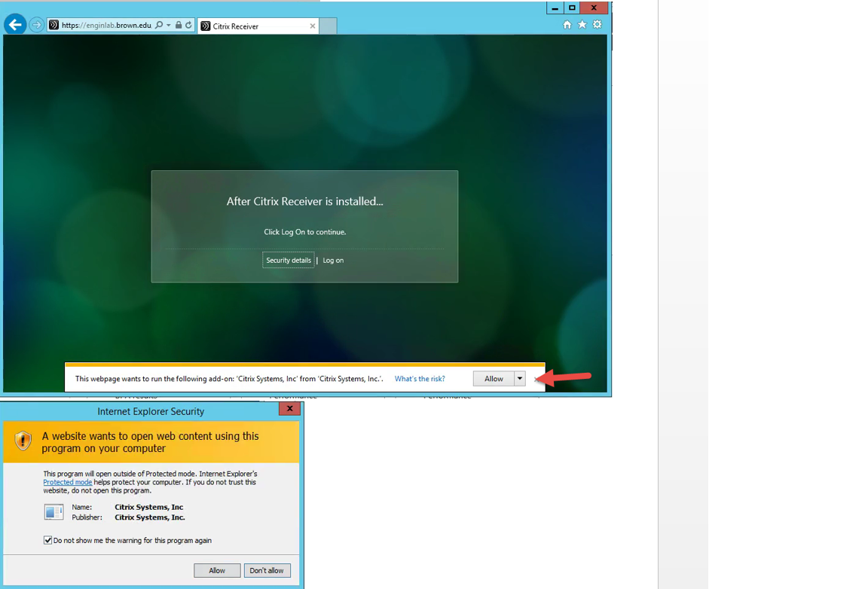The height and width of the screenshot is (589, 868).
Task: Click Allow in the Security dialog
Action: pos(217,570)
